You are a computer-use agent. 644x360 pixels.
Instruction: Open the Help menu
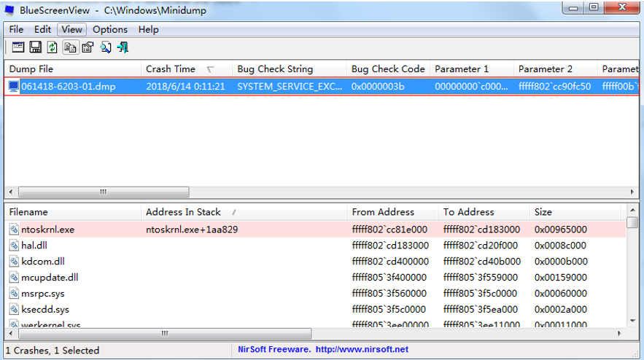click(x=148, y=29)
